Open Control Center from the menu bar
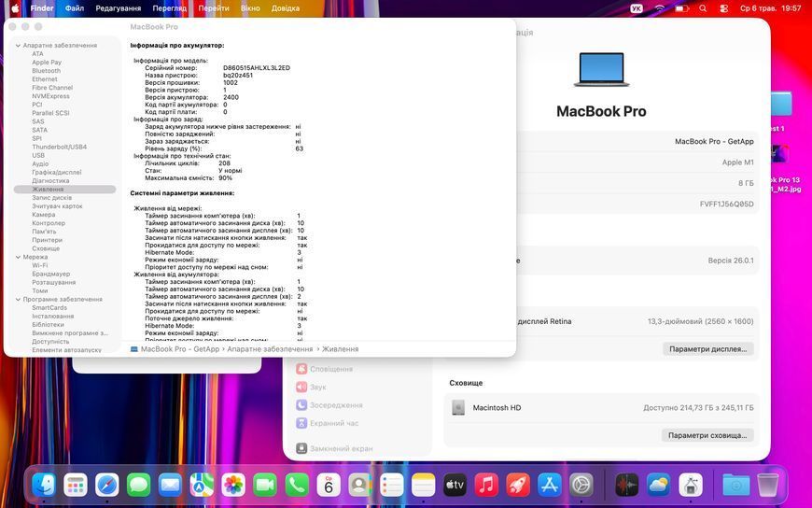 (724, 8)
